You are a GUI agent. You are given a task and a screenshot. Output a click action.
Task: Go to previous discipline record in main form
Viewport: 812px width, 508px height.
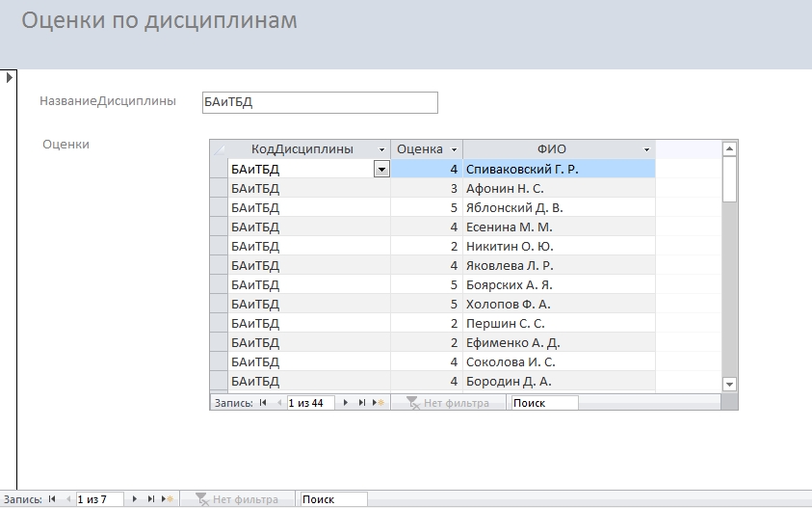click(68, 499)
